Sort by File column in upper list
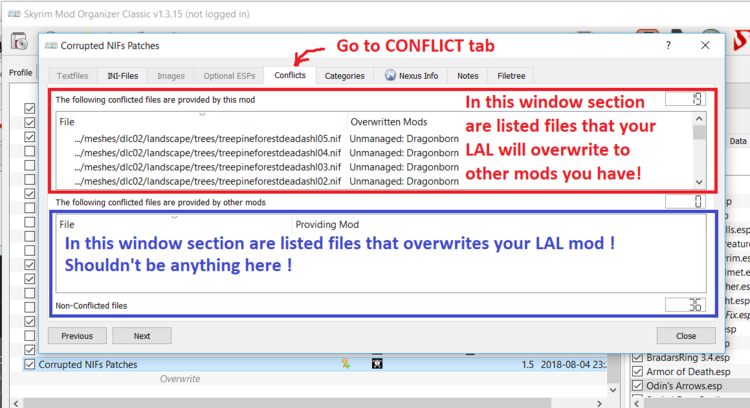 click(201, 122)
